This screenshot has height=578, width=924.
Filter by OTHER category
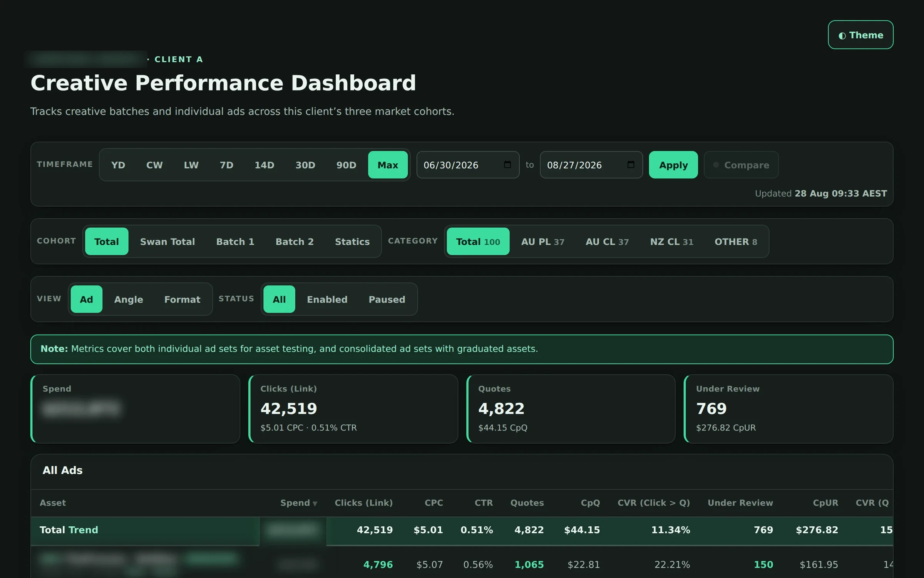tap(736, 242)
